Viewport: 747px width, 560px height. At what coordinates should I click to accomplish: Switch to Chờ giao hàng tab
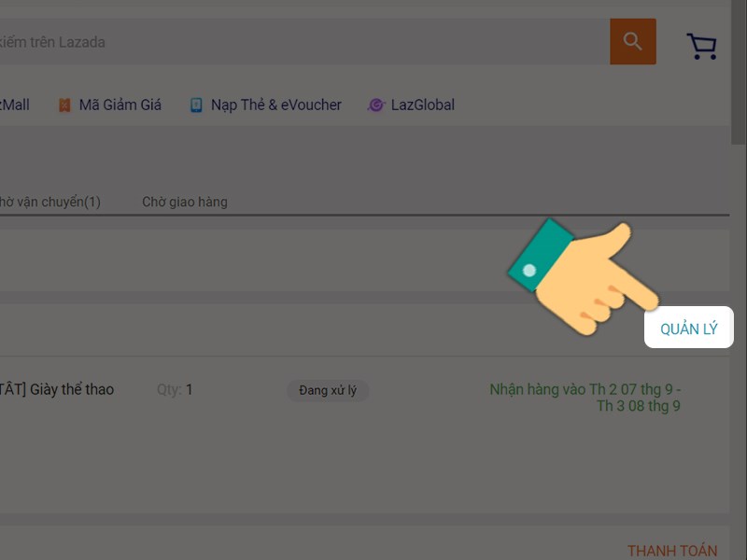[185, 202]
